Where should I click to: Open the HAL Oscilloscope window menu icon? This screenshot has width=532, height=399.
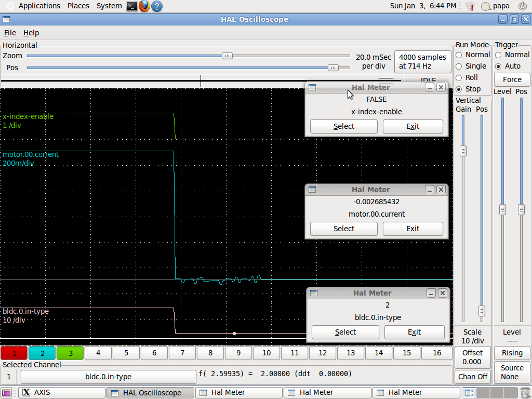tap(6, 19)
